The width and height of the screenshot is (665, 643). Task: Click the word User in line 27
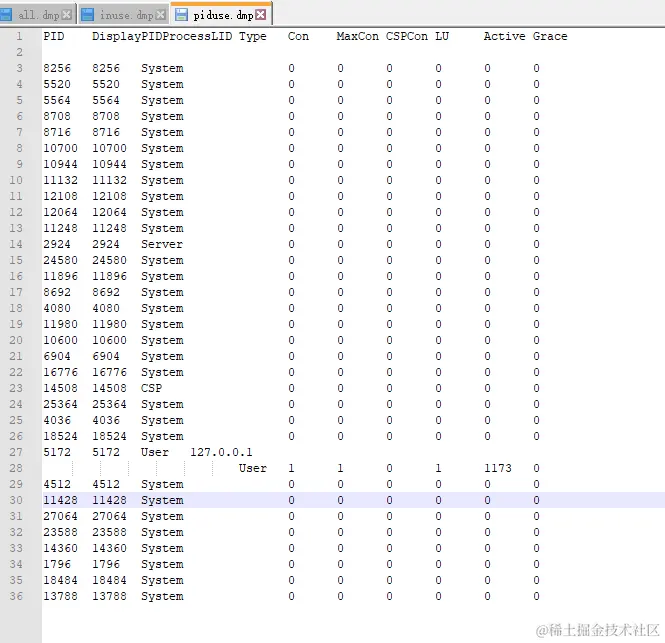click(x=155, y=452)
